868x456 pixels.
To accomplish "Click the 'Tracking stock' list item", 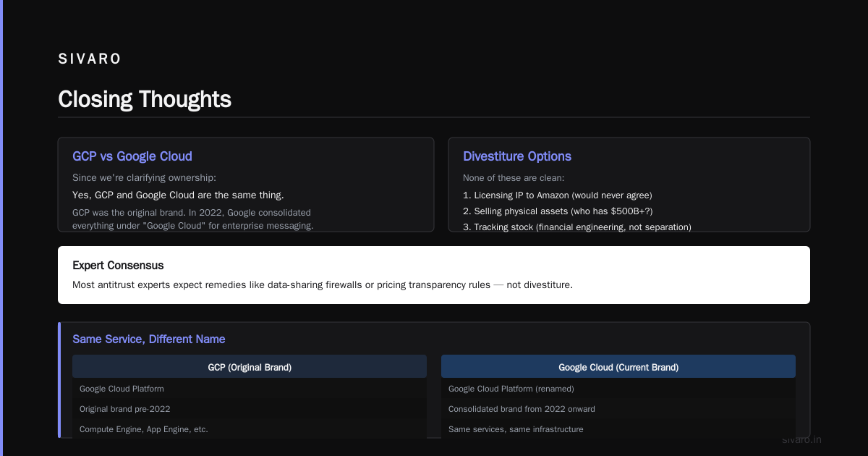I will coord(577,227).
